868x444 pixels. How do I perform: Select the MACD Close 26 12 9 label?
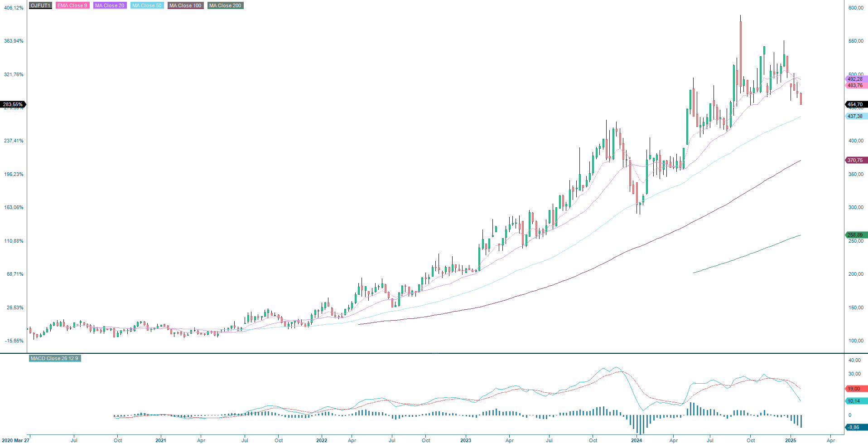point(54,358)
